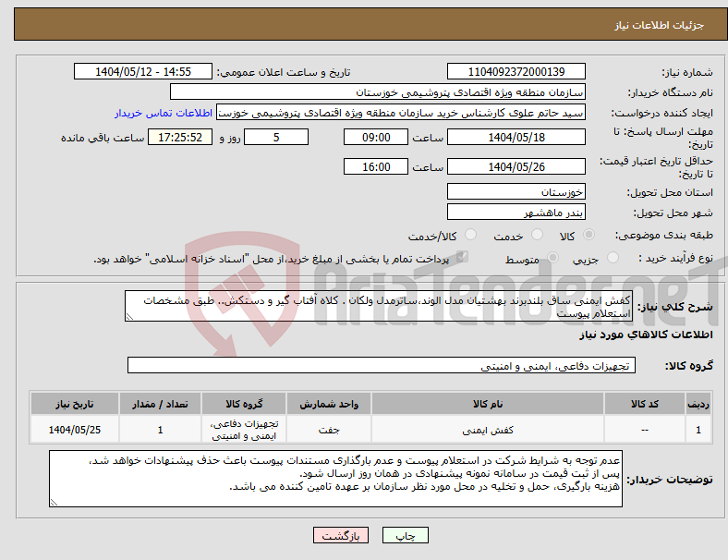728x560 pixels.
Task: Click the اطلاعات کالاهای مورد نیاز heading
Action: pos(646,335)
